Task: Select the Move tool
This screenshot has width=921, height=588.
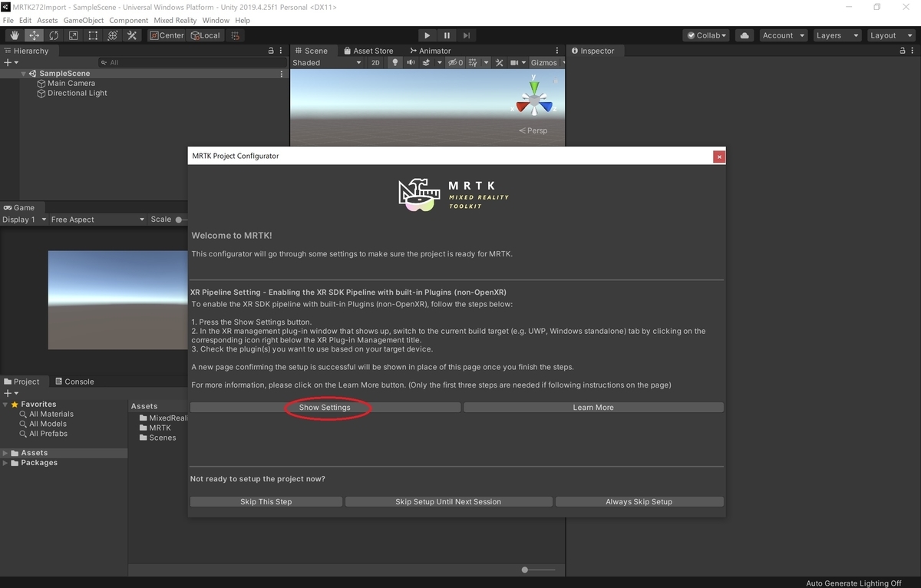Action: (35, 35)
